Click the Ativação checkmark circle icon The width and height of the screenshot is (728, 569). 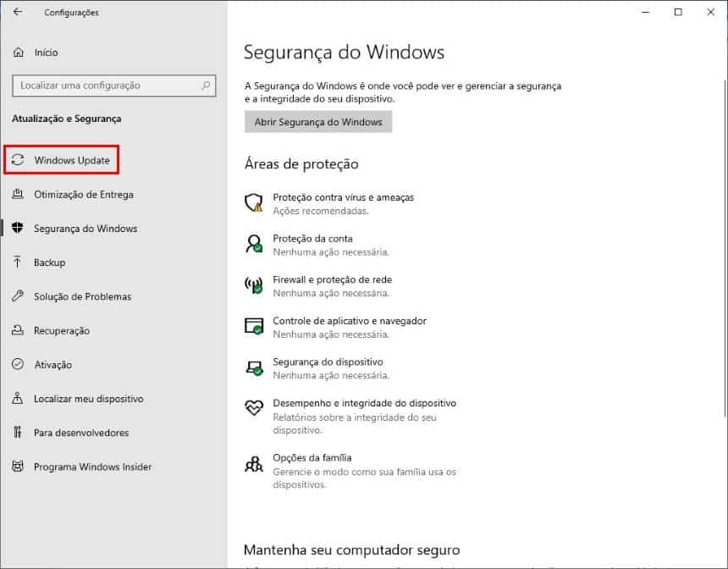tap(18, 364)
